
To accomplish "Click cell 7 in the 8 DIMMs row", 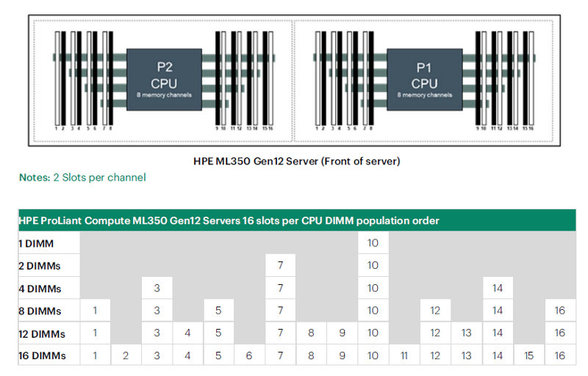I will (x=280, y=311).
